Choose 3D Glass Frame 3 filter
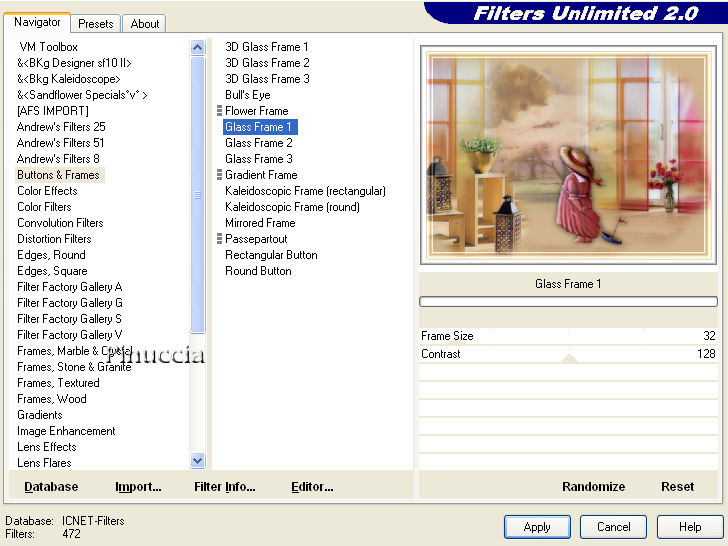 [x=267, y=79]
